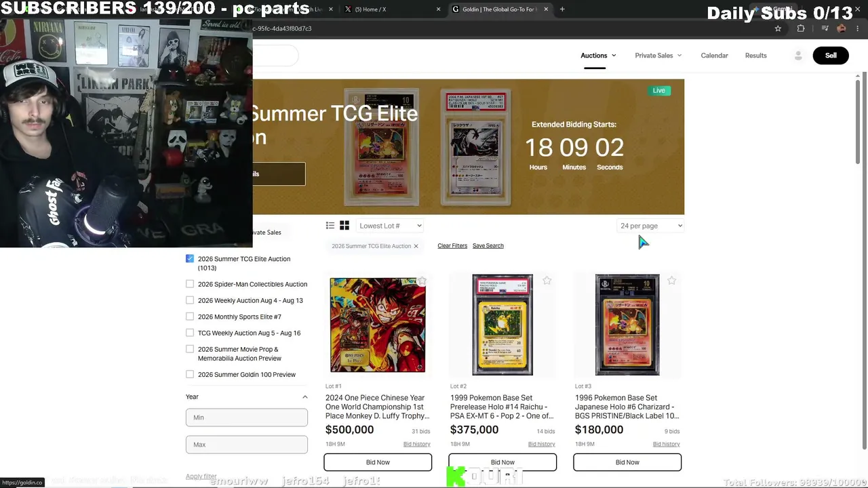Expand the Private Sales navigation menu
Screen dimensions: 868x488
658,56
